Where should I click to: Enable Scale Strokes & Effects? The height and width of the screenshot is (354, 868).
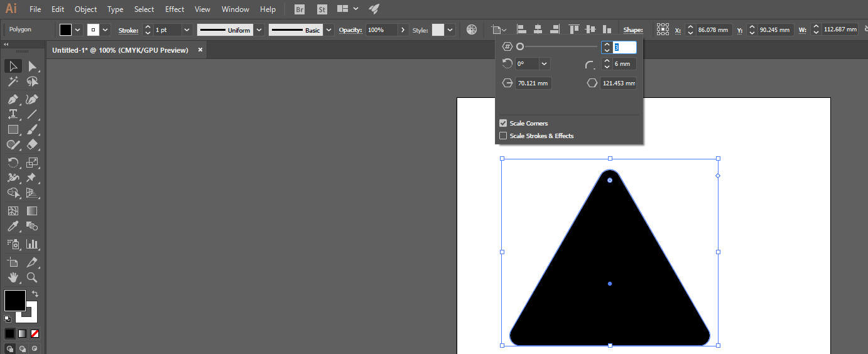[503, 136]
